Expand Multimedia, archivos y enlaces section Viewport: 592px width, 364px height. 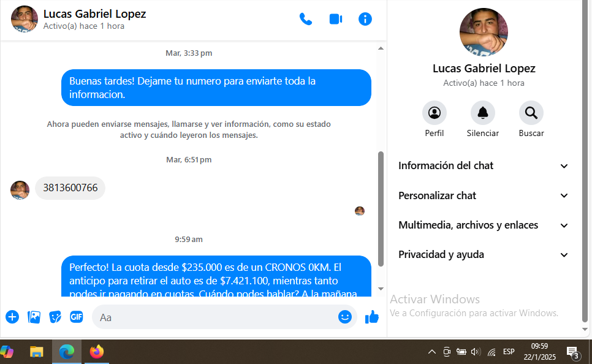click(484, 226)
